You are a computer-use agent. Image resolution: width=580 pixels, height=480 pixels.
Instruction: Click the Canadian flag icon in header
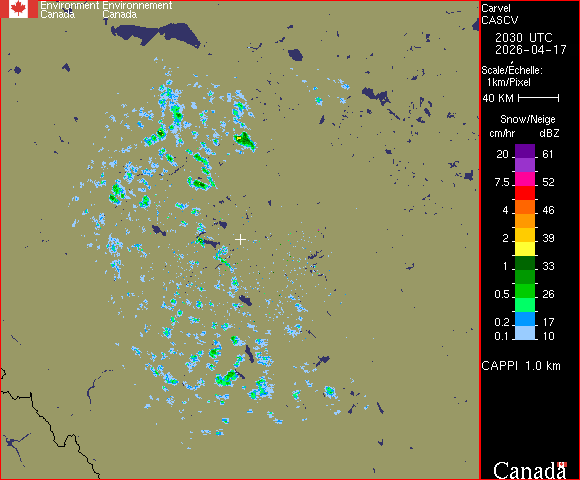coord(18,9)
